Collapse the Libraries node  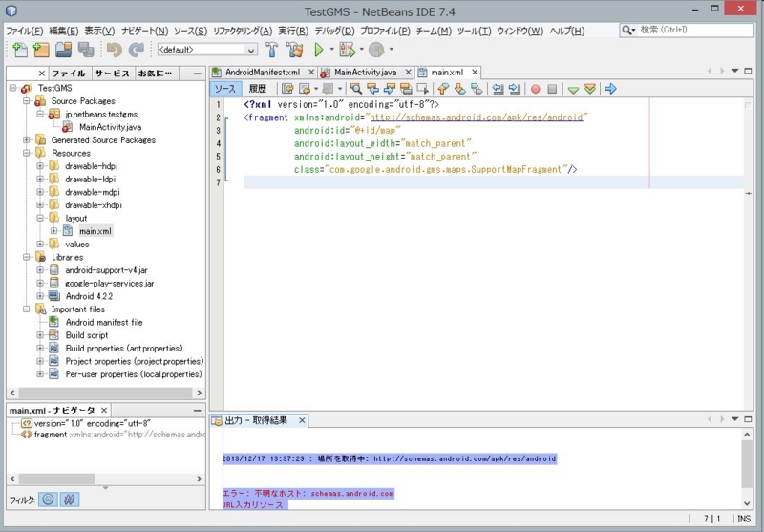click(27, 257)
